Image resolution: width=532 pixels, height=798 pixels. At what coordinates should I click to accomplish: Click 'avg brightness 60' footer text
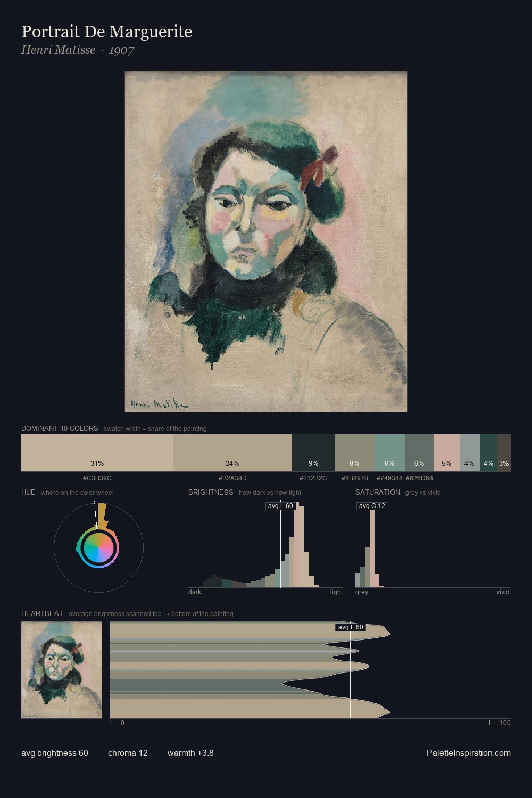[x=55, y=753]
